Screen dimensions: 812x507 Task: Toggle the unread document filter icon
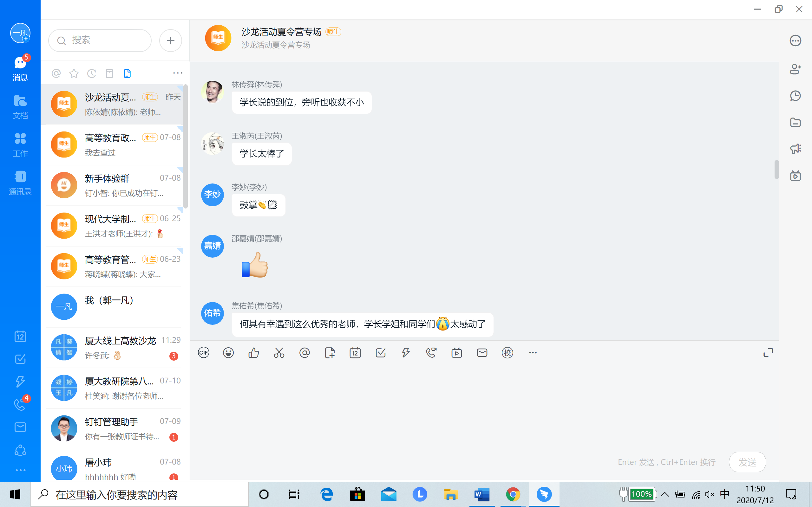(127, 74)
